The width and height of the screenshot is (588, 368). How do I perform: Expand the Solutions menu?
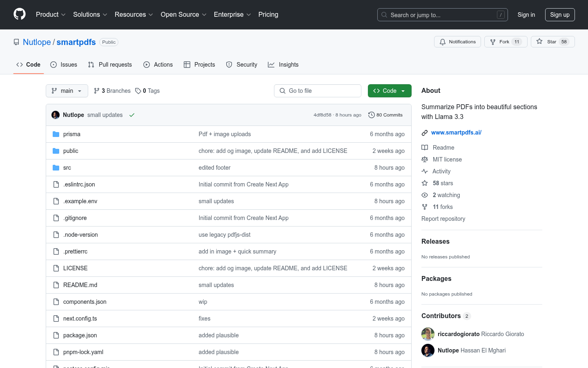(x=90, y=14)
